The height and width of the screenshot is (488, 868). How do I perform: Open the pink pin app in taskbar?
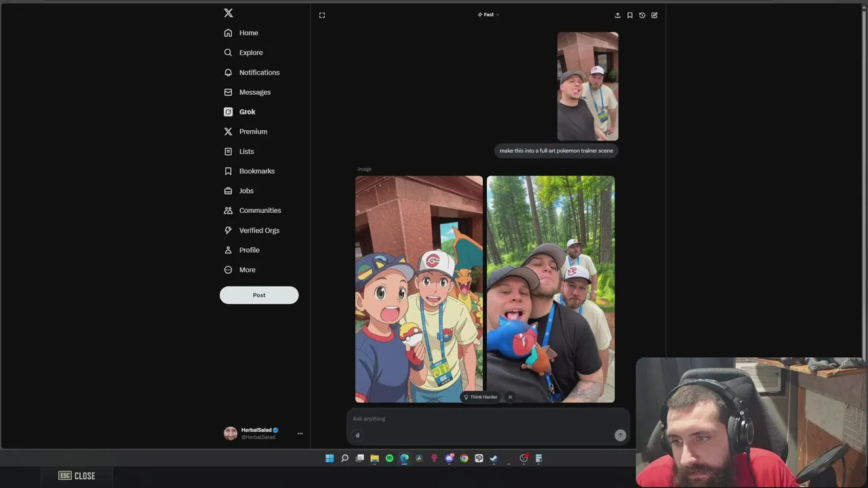pos(434,458)
